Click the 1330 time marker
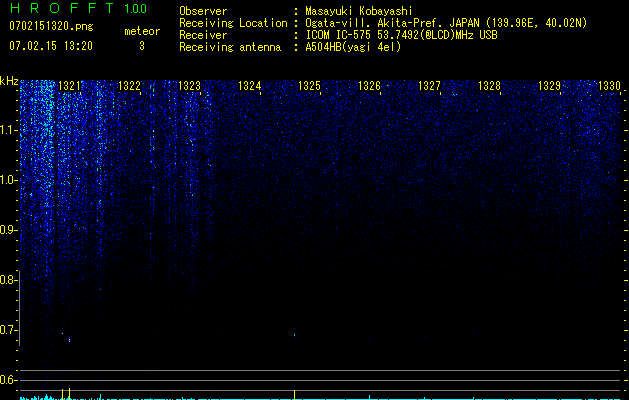629x400 pixels. tap(609, 86)
